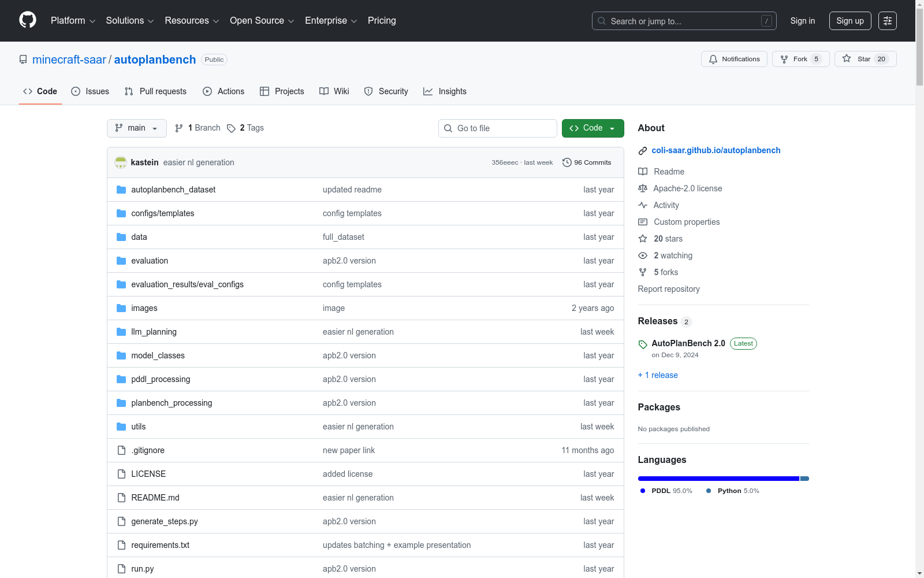The width and height of the screenshot is (924, 578).
Task: Click the Go to file input
Action: pos(498,128)
